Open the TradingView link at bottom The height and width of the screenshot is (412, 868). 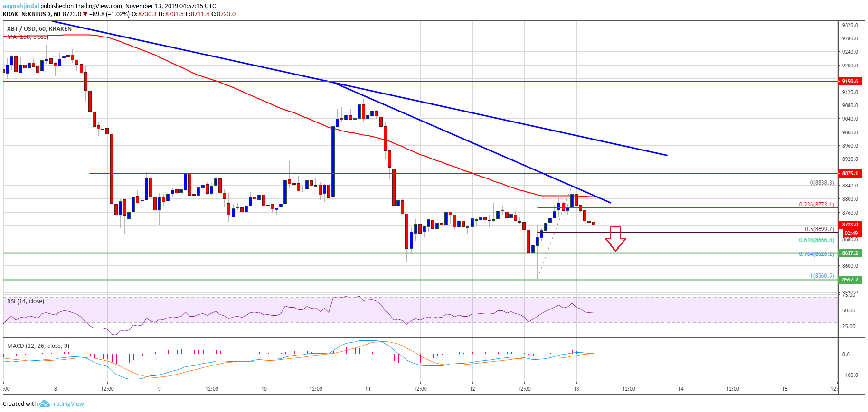coord(67,404)
